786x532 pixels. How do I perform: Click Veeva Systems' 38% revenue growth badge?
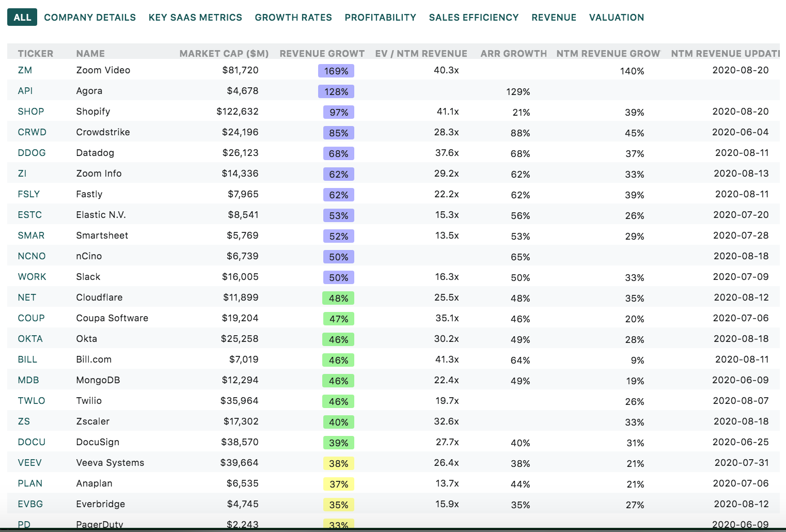tap(338, 463)
